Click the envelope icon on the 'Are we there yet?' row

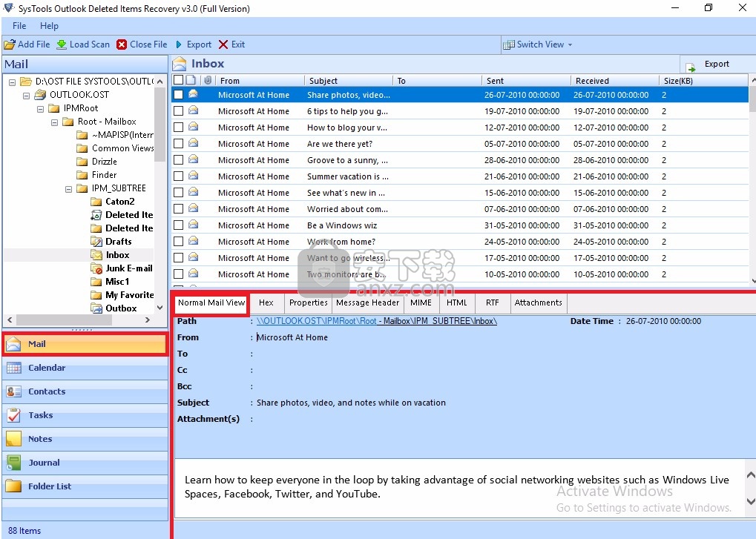pos(194,143)
